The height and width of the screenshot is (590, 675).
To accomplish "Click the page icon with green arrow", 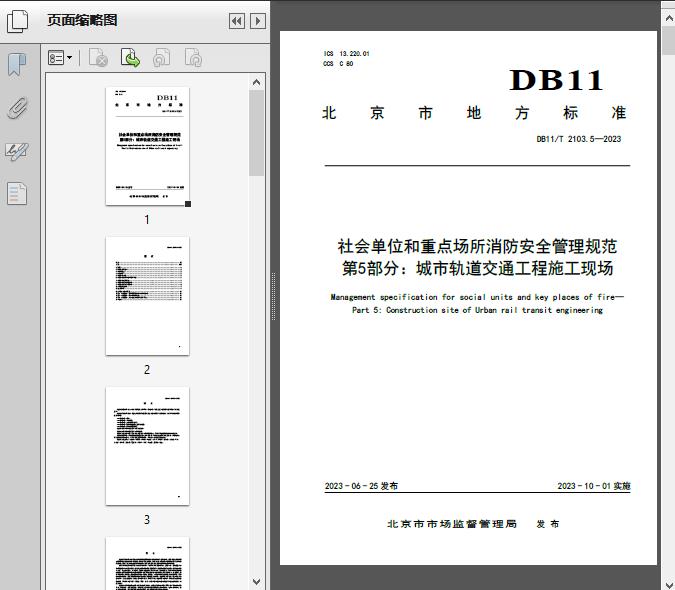I will (x=130, y=59).
